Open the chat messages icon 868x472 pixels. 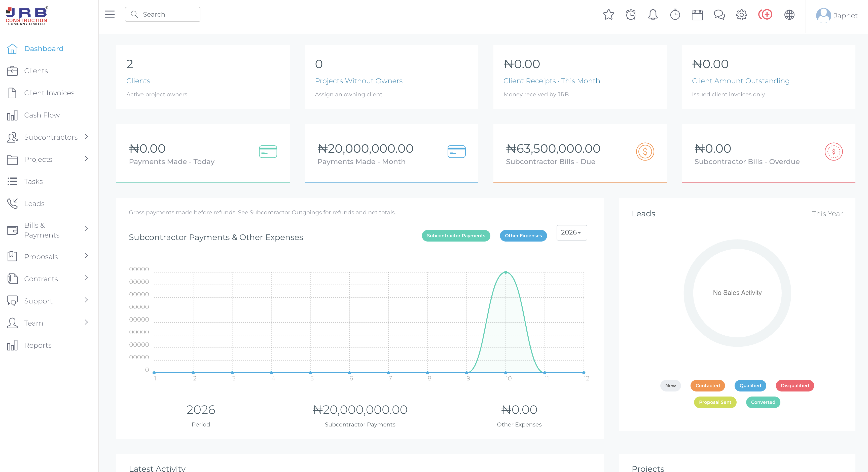[x=719, y=15]
